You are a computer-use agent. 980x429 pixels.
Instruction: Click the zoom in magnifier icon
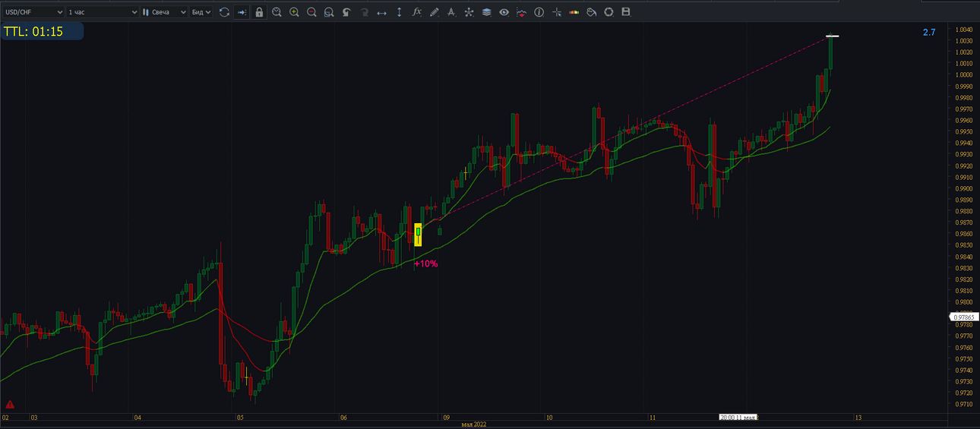pos(294,12)
